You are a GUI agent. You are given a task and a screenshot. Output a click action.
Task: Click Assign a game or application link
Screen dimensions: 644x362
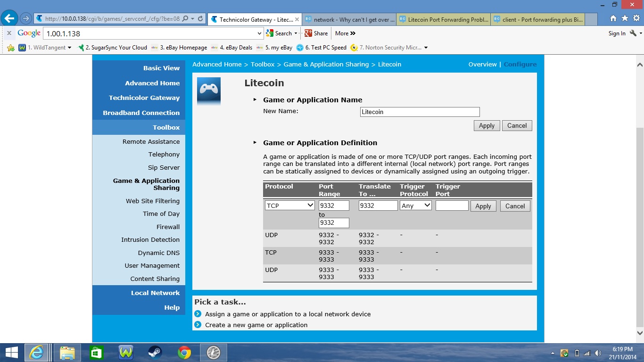click(x=288, y=314)
